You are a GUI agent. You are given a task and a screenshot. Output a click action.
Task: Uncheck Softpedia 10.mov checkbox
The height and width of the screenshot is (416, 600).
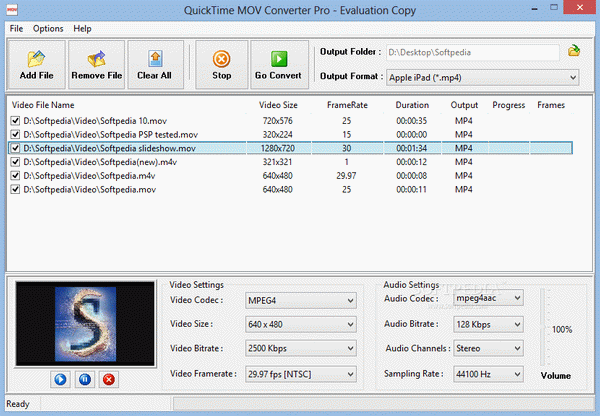(15, 121)
